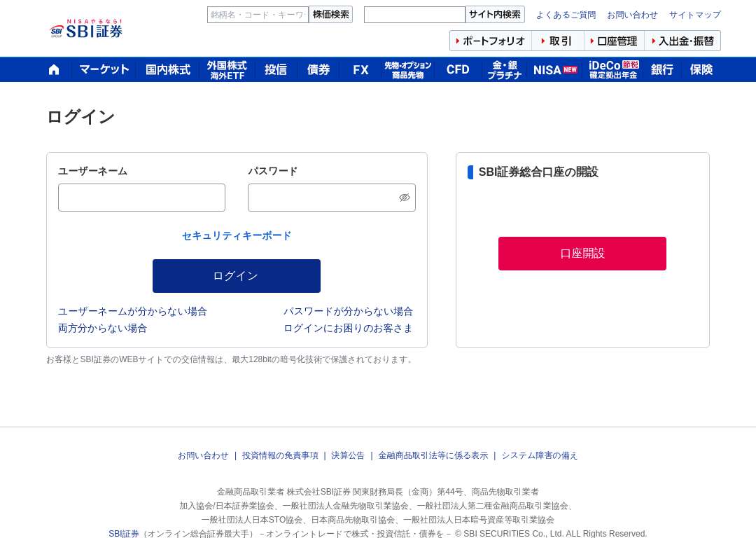This screenshot has height=538, width=756.
Task: Focus the パスワード input field
Action: tap(332, 198)
